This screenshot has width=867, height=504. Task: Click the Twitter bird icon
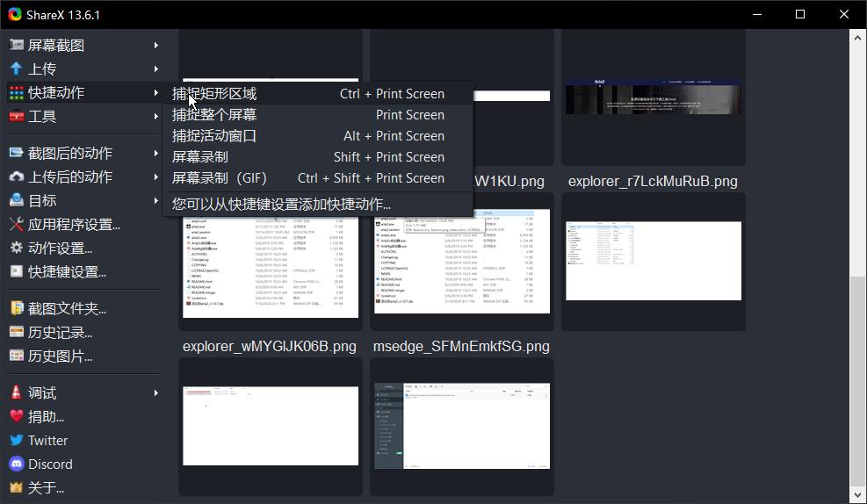point(17,440)
